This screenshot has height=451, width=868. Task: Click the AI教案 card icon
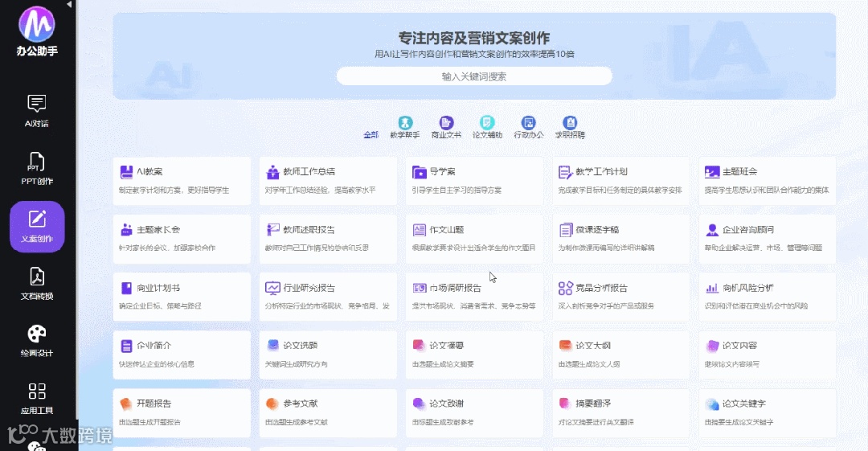pos(126,172)
